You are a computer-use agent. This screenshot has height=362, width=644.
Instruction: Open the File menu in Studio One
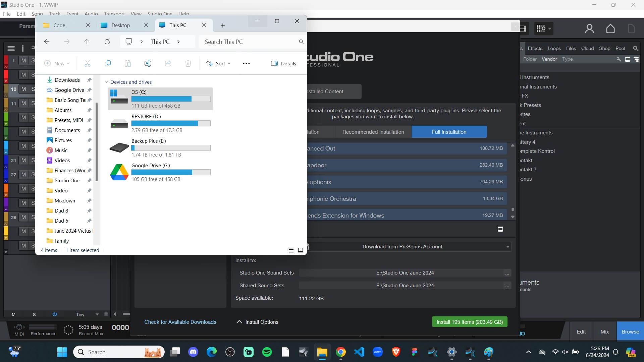click(7, 14)
